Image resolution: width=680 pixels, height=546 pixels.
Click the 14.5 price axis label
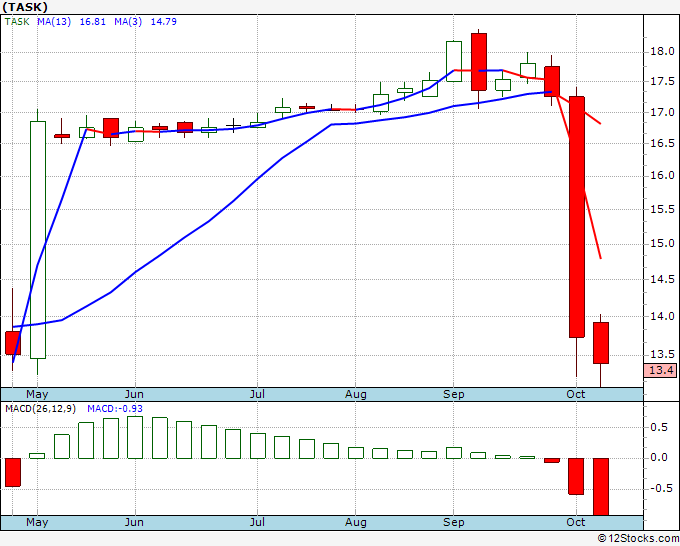point(662,279)
